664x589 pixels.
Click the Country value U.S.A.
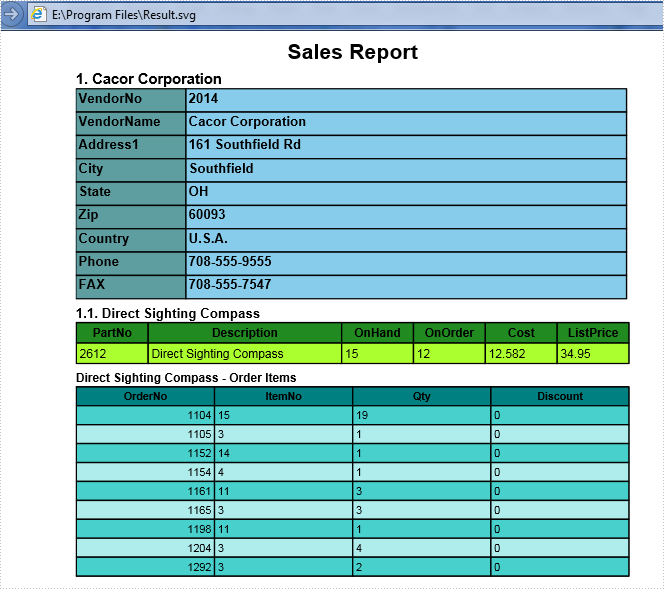(406, 240)
